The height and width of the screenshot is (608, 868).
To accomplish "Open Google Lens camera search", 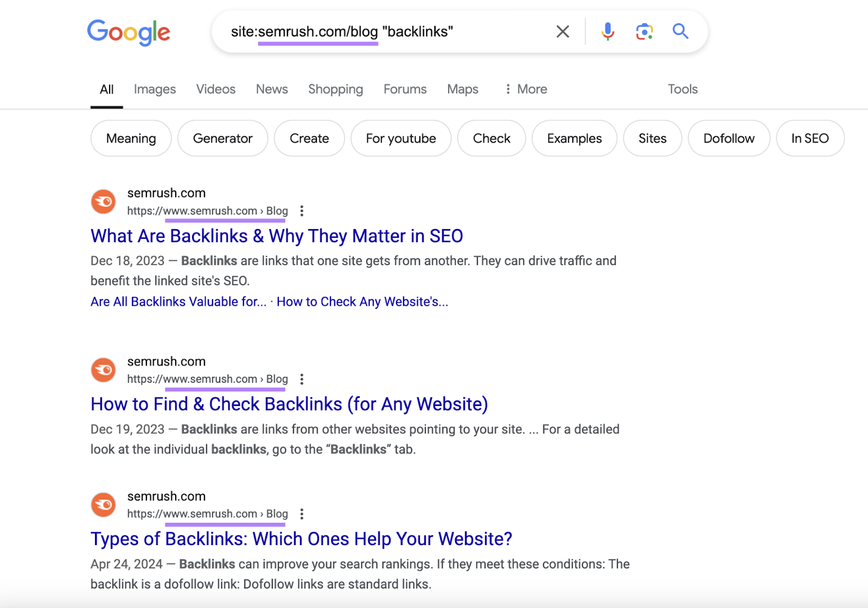I will click(644, 31).
